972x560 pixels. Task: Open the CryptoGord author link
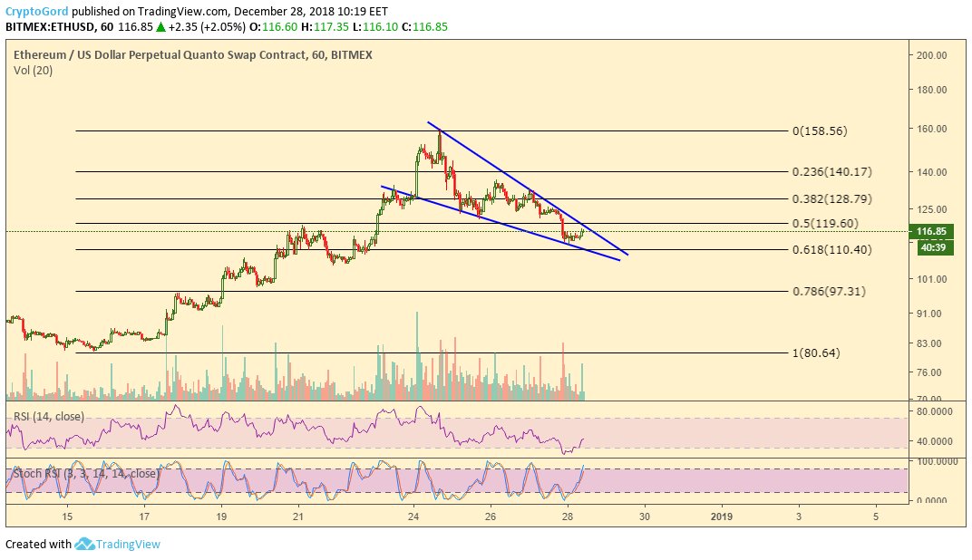coord(36,11)
